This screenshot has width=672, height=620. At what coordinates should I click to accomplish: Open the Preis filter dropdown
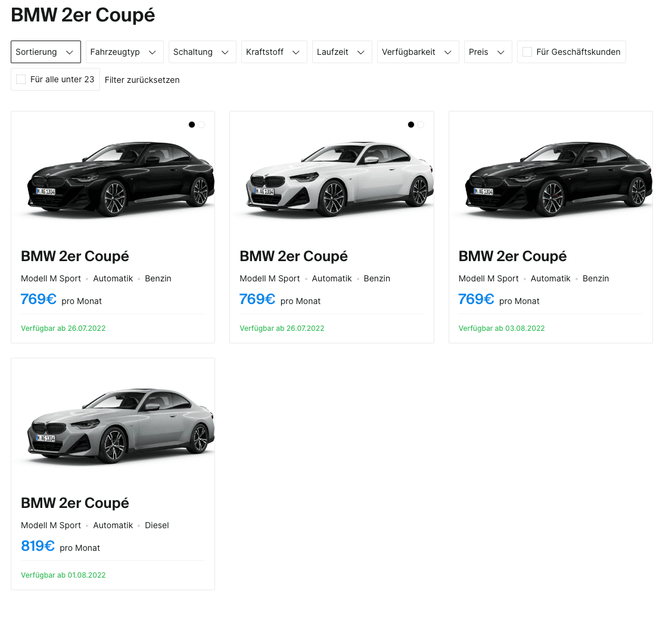pyautogui.click(x=487, y=52)
